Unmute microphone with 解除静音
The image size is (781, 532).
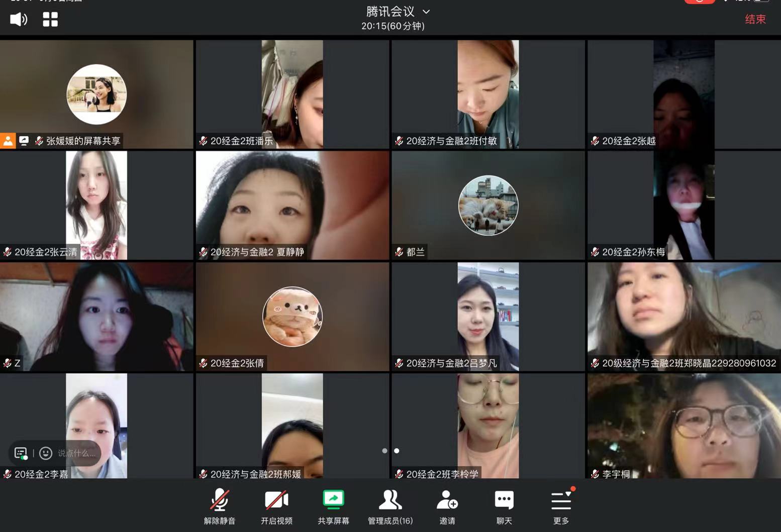[220, 506]
